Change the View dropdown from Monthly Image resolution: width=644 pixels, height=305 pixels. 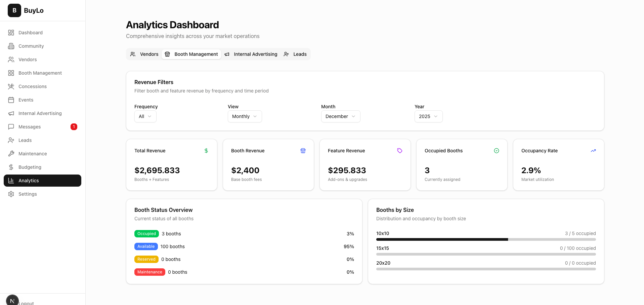click(x=245, y=116)
